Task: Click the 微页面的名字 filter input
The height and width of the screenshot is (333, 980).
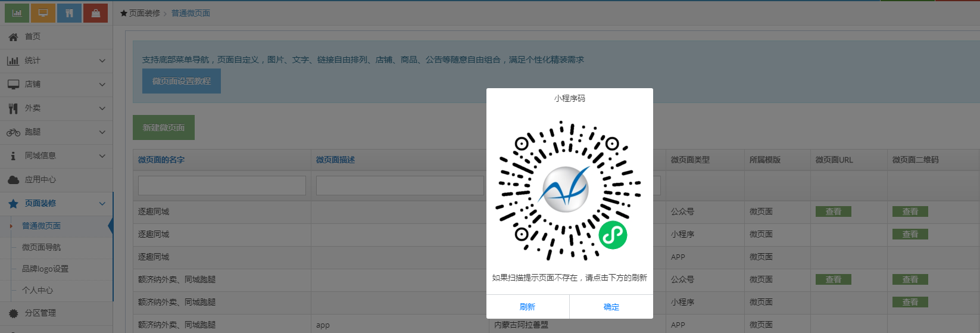Action: 222,185
